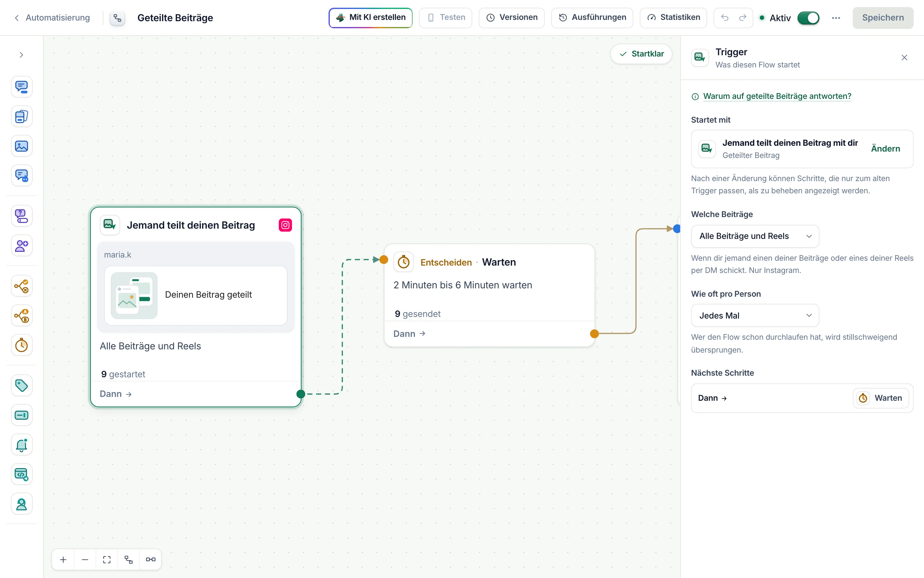Viewport: 924px width, 578px height.
Task: Add an A/B split step
Action: click(x=21, y=315)
